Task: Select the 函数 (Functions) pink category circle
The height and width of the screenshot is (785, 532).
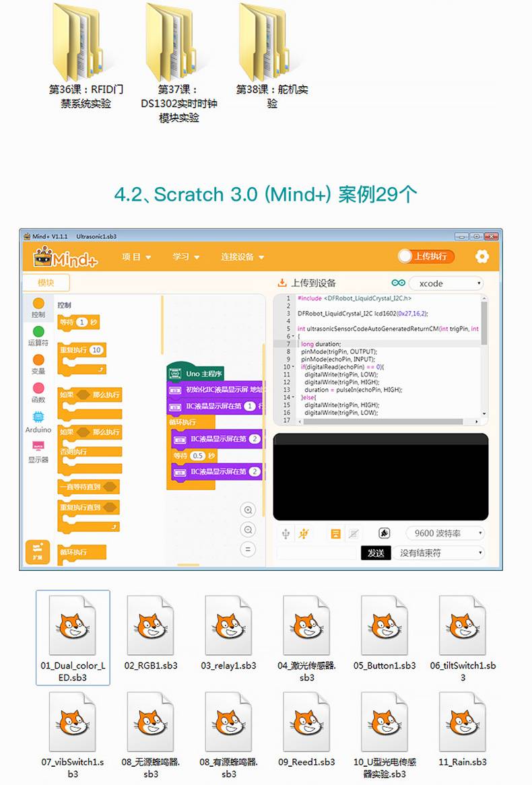Action: click(38, 388)
